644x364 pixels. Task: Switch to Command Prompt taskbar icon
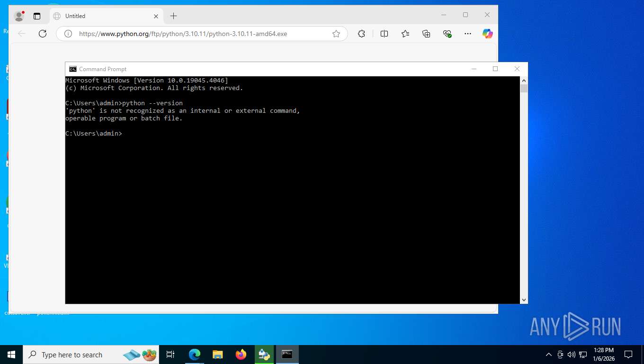pyautogui.click(x=287, y=355)
